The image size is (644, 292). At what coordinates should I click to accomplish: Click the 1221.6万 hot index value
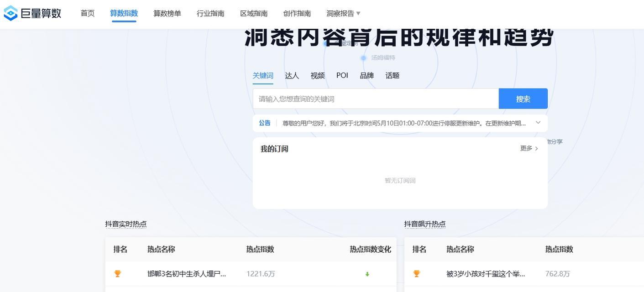[x=261, y=274]
